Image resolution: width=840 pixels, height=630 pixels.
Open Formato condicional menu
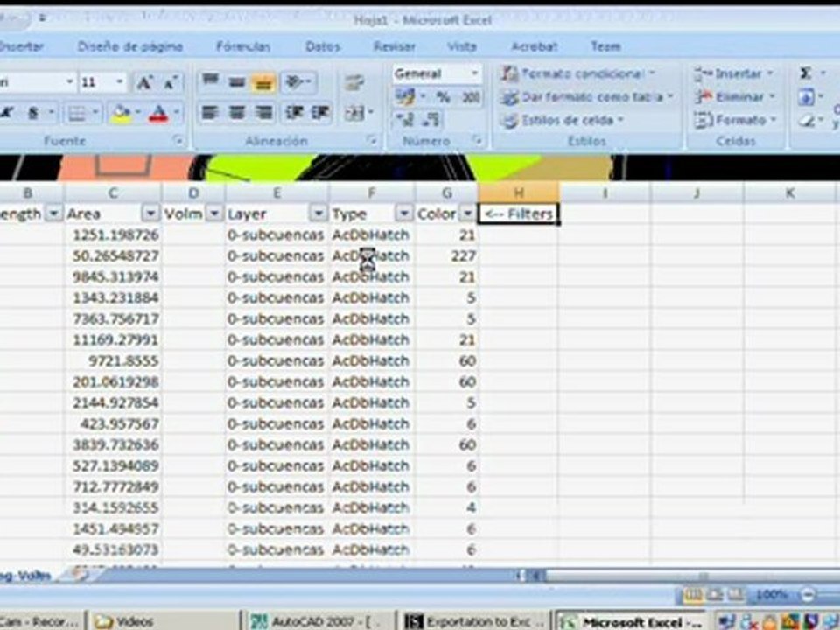(x=577, y=73)
